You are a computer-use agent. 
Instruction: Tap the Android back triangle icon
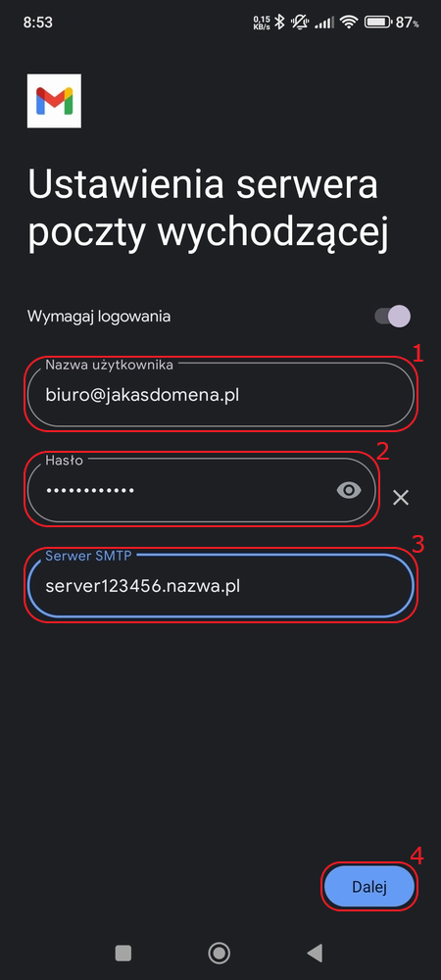pyautogui.click(x=315, y=953)
